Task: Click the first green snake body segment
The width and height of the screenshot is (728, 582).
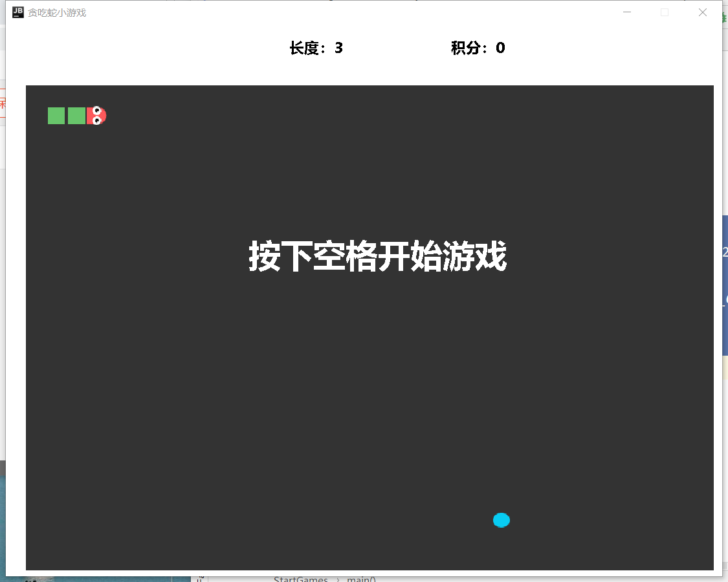Action: point(56,116)
